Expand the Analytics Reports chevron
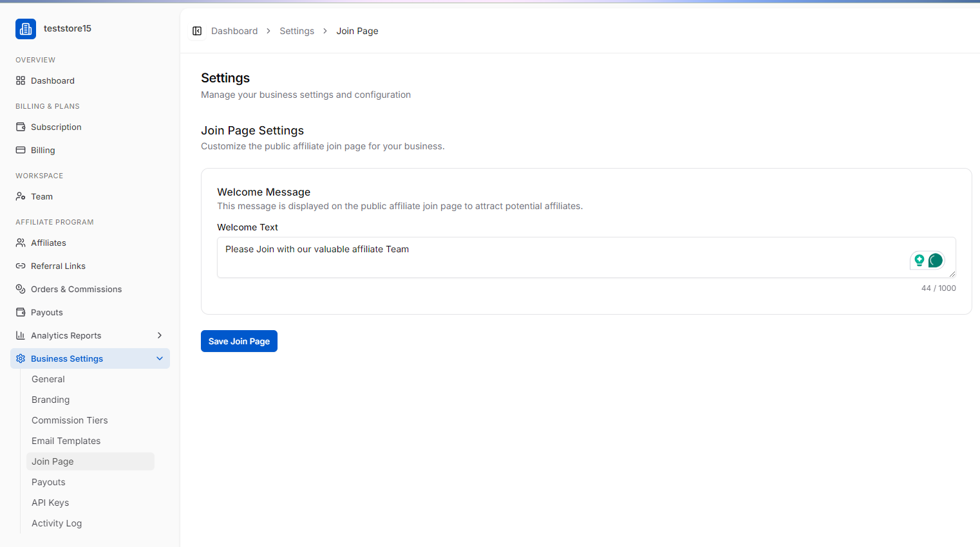Screen dimensions: 980x547 coord(160,335)
